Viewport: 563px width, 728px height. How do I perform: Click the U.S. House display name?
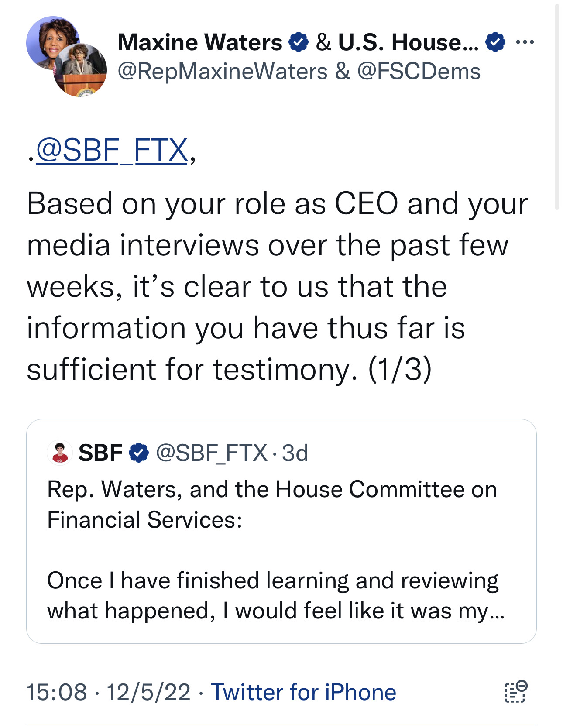408,42
